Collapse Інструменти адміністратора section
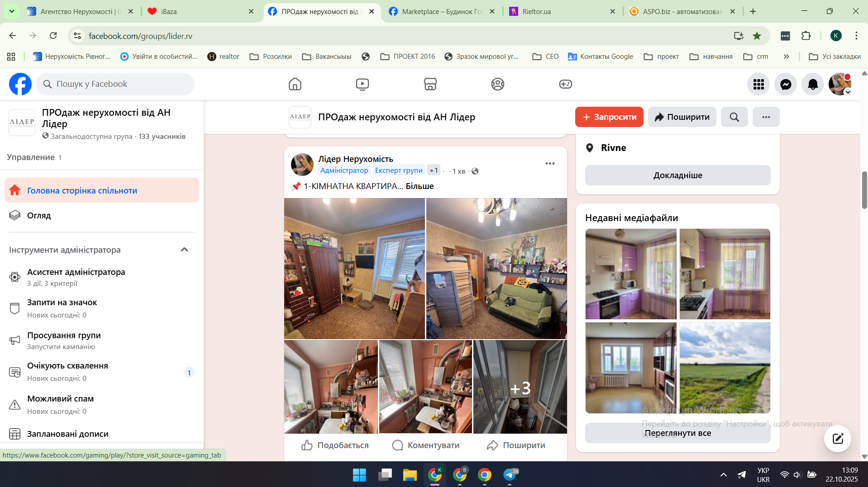 (184, 250)
